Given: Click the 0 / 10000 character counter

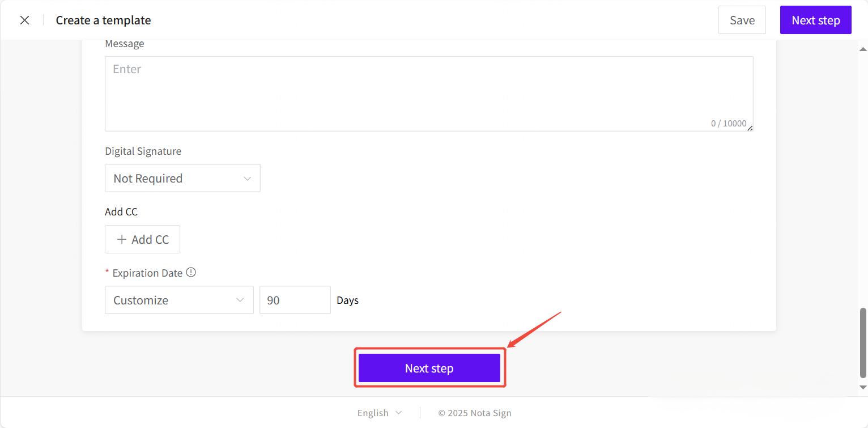Looking at the screenshot, I should click(x=728, y=124).
